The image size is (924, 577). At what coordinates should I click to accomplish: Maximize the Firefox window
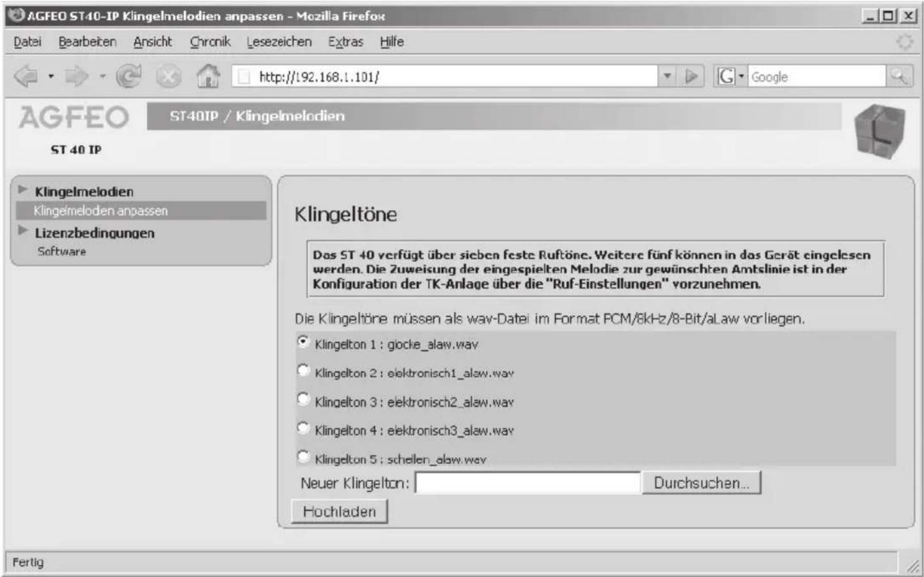pyautogui.click(x=889, y=15)
